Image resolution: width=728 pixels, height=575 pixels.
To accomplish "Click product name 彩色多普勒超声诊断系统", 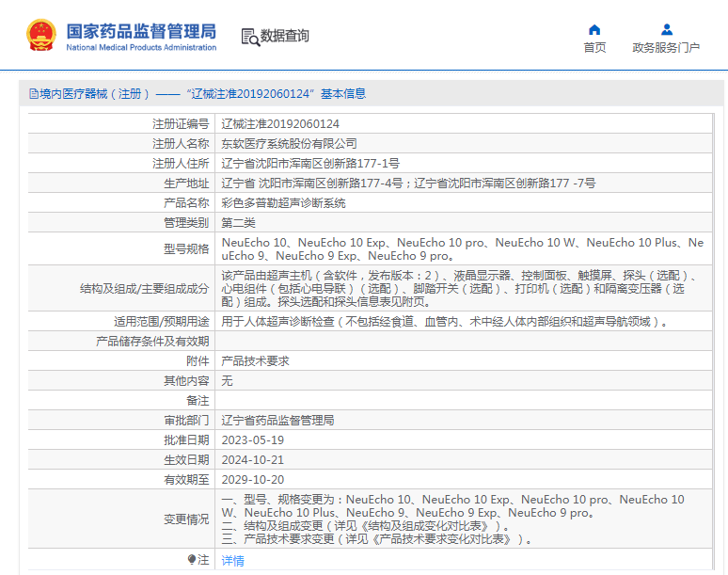I will point(283,203).
